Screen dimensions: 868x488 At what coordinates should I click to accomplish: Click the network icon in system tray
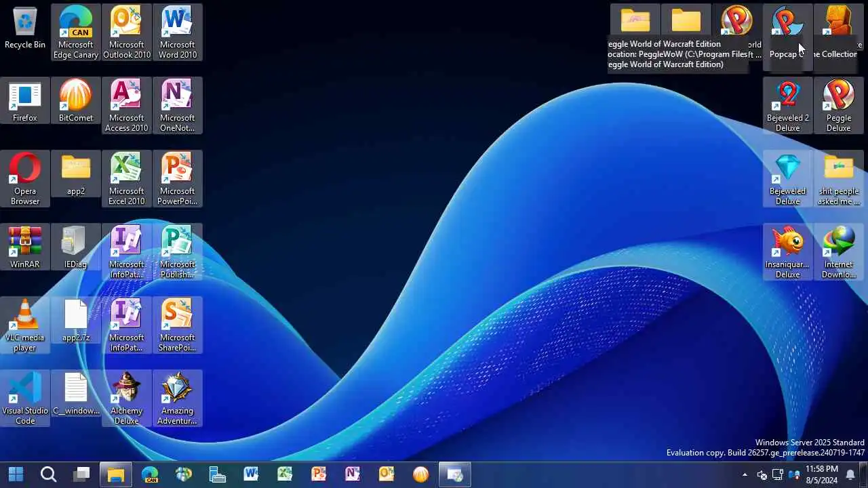(x=778, y=474)
